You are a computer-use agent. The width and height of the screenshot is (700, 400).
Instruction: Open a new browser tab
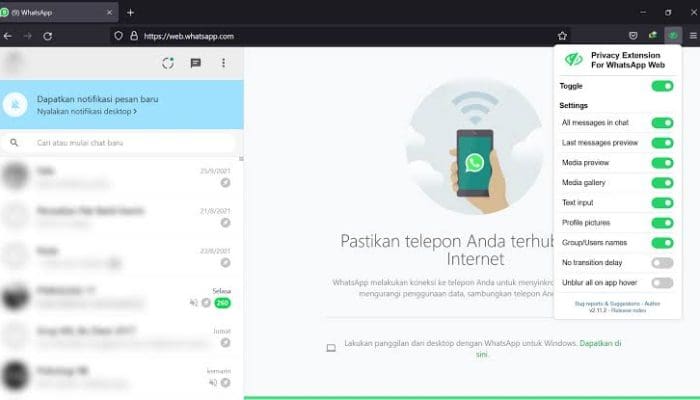coord(130,12)
